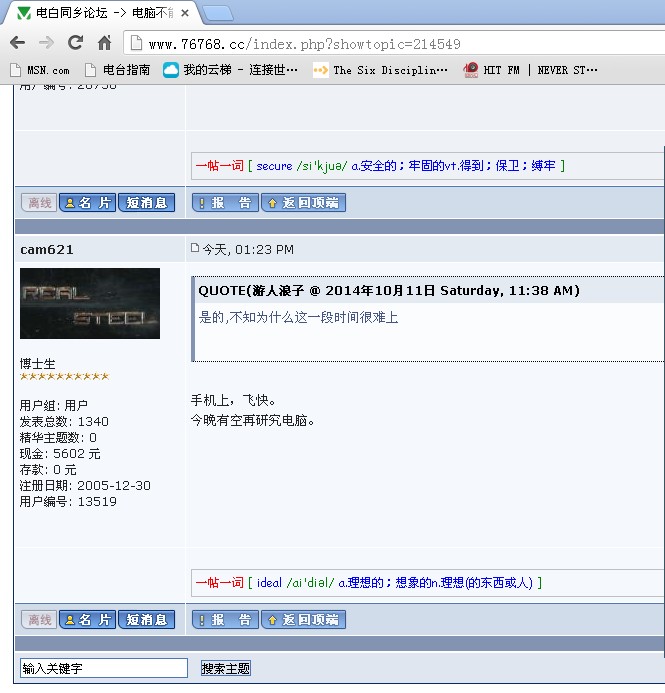Click the browser Back arrow
Screen dimensions: 665x693
tap(17, 43)
